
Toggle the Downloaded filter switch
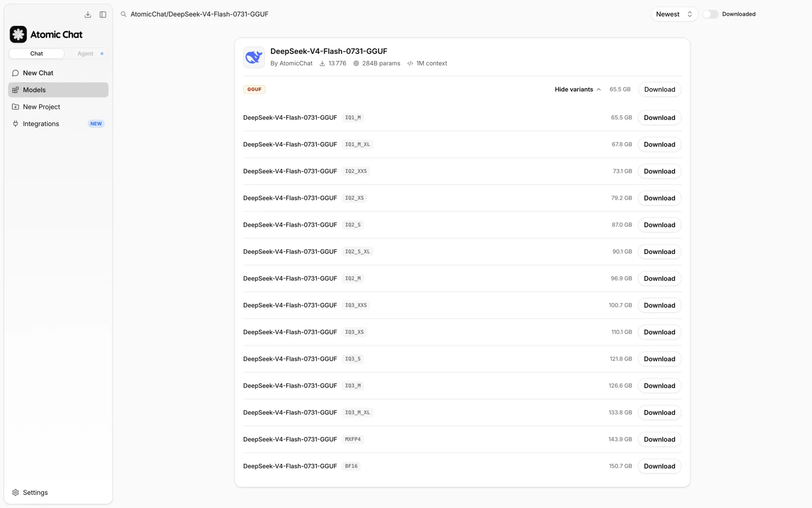(710, 14)
